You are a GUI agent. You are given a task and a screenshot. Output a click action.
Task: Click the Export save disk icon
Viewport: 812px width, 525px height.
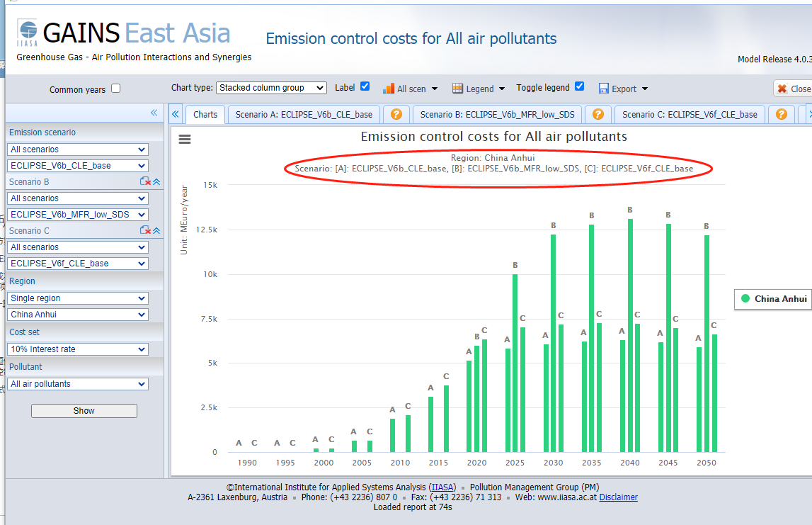point(603,89)
